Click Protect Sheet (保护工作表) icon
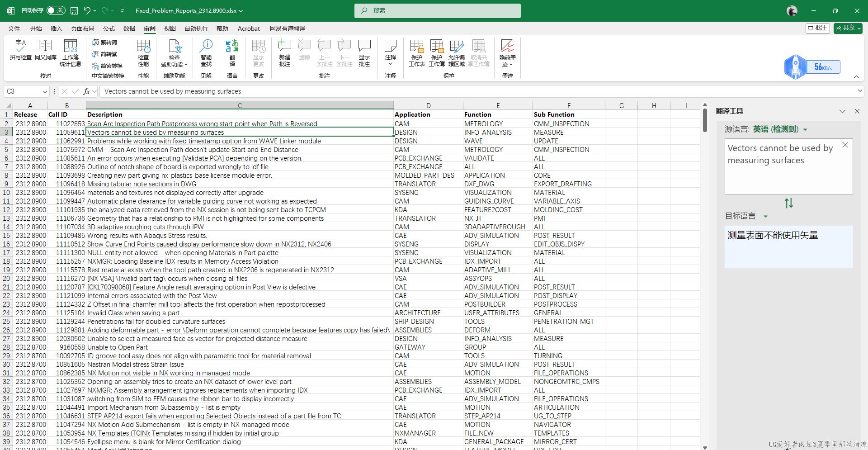The width and height of the screenshot is (868, 450). [x=417, y=53]
